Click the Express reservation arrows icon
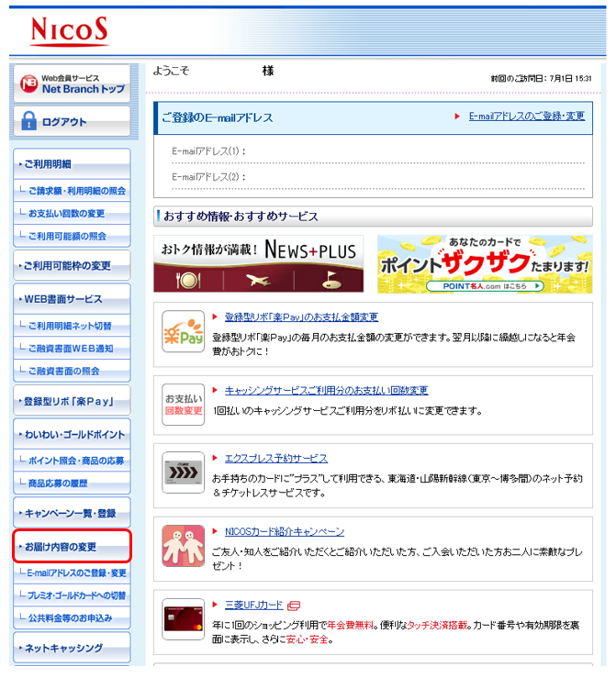This screenshot has height=678, width=616. pos(183,472)
